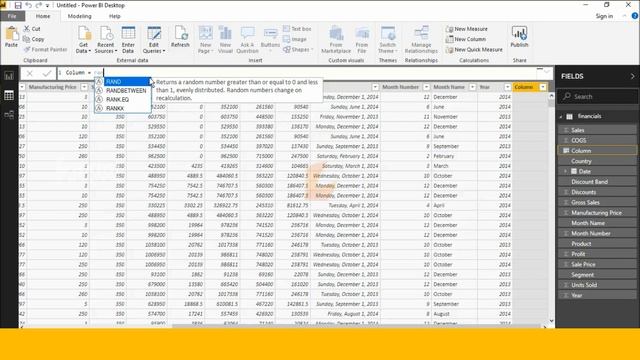640x360 pixels.
Task: Open Recent Sources
Action: click(106, 40)
